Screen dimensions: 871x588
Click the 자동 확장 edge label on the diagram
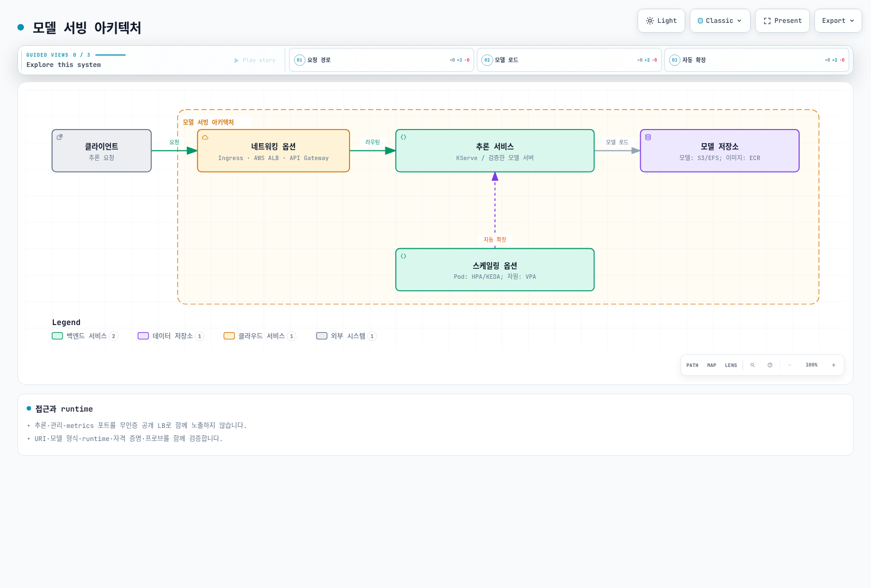click(495, 240)
